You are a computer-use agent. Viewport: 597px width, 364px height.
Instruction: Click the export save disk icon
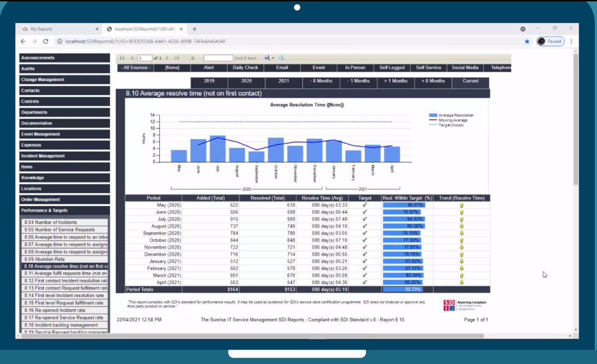pos(267,58)
